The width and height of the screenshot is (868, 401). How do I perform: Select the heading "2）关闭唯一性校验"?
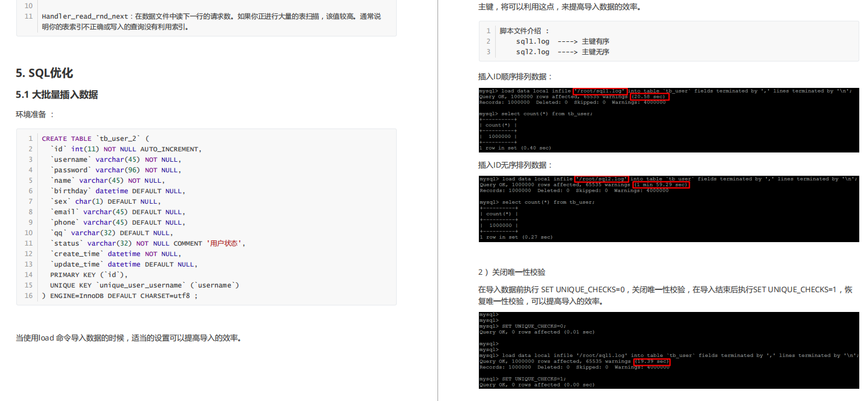(x=511, y=272)
